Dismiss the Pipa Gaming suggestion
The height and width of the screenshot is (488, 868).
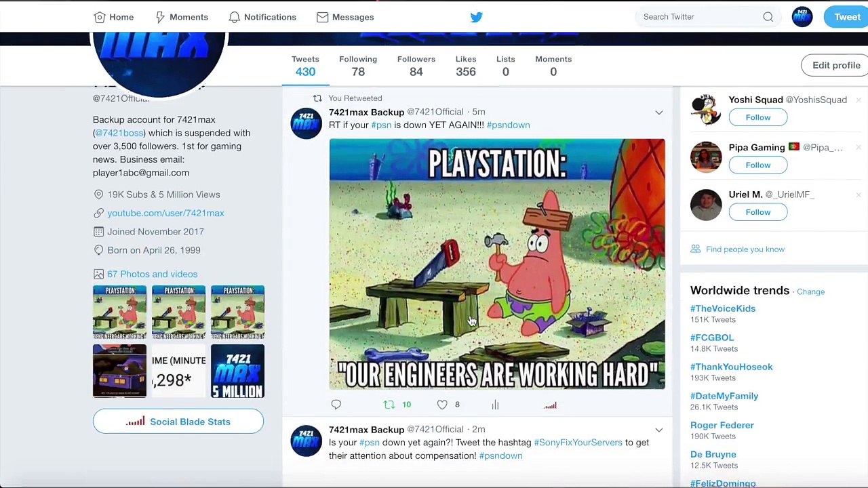[859, 148]
